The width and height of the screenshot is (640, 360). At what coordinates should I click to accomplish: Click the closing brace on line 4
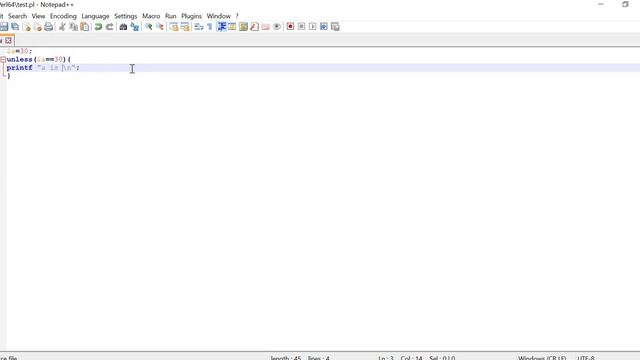(x=9, y=76)
